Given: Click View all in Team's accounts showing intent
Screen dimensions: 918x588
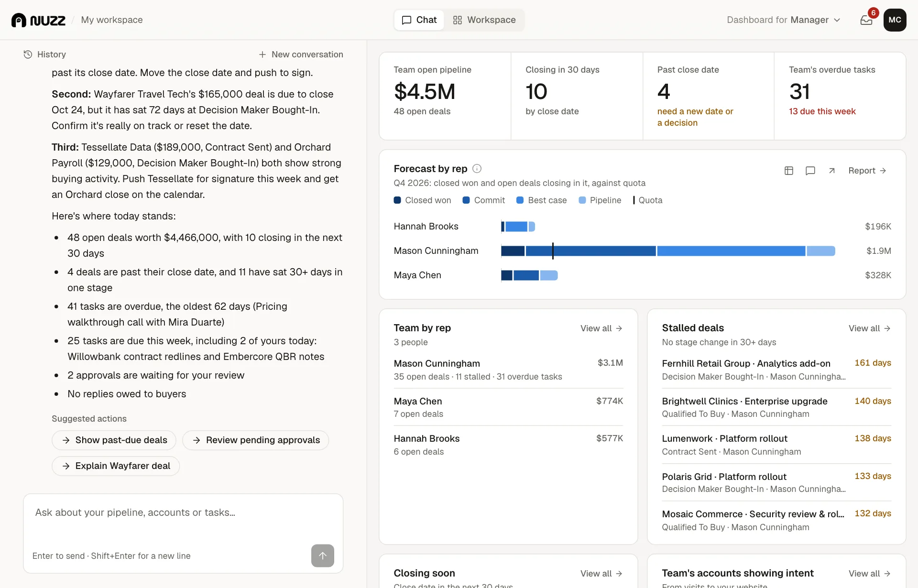Looking at the screenshot, I should click(870, 574).
